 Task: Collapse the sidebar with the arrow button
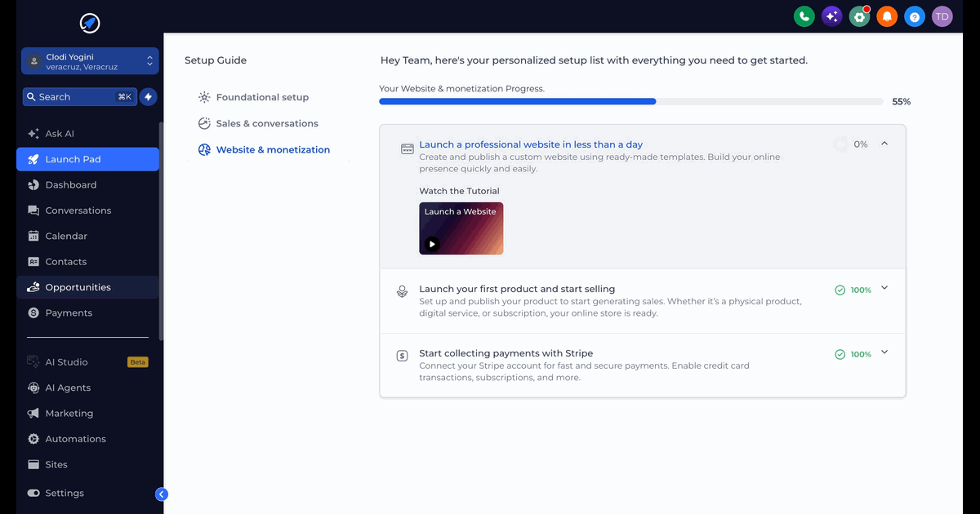click(x=162, y=494)
